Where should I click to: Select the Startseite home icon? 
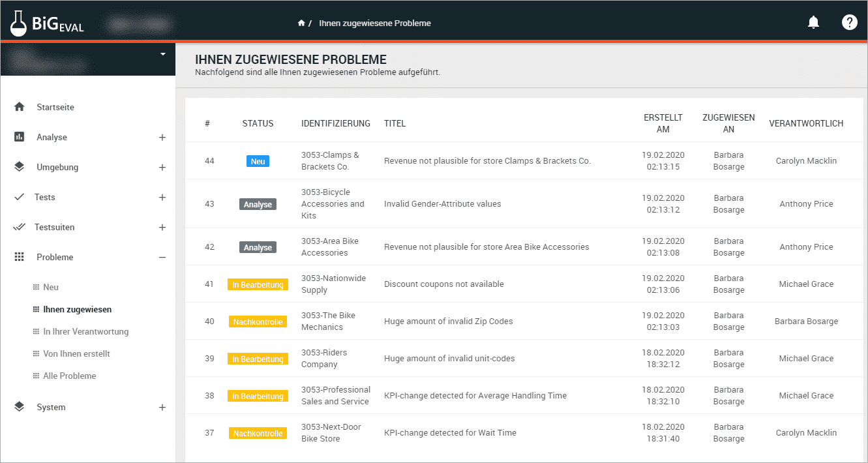point(19,107)
